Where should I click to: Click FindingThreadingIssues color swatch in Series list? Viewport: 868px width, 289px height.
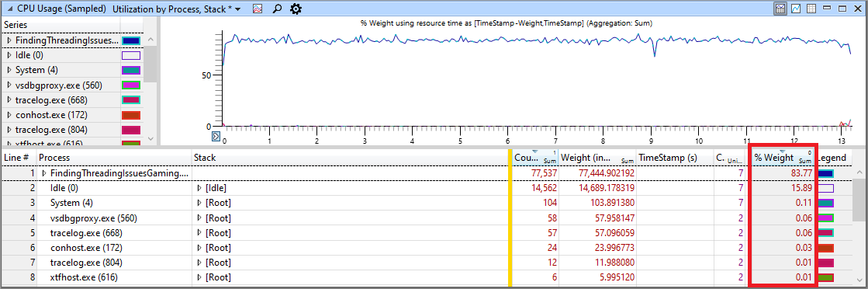(x=131, y=40)
